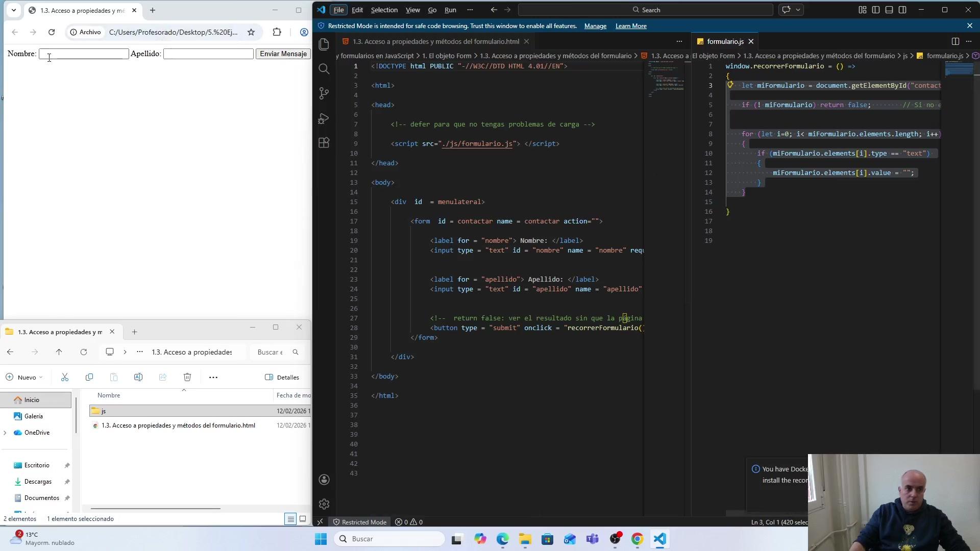Click the lightbulb code action icon on line 3
This screenshot has height=551, width=980.
coord(730,85)
